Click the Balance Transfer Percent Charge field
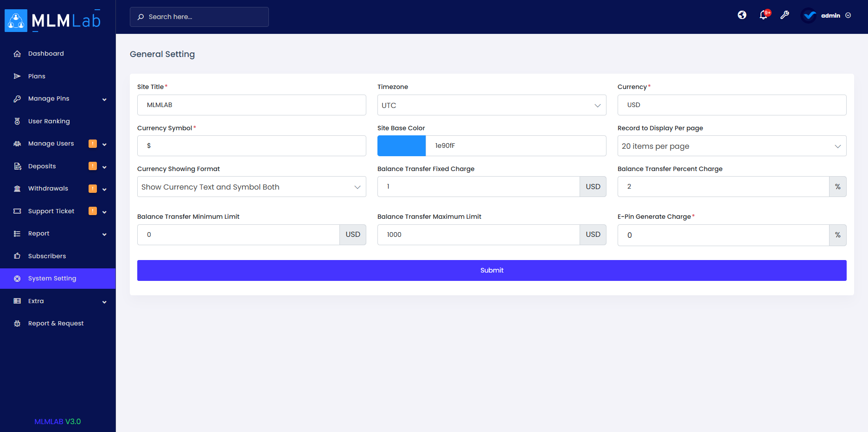 pyautogui.click(x=723, y=187)
